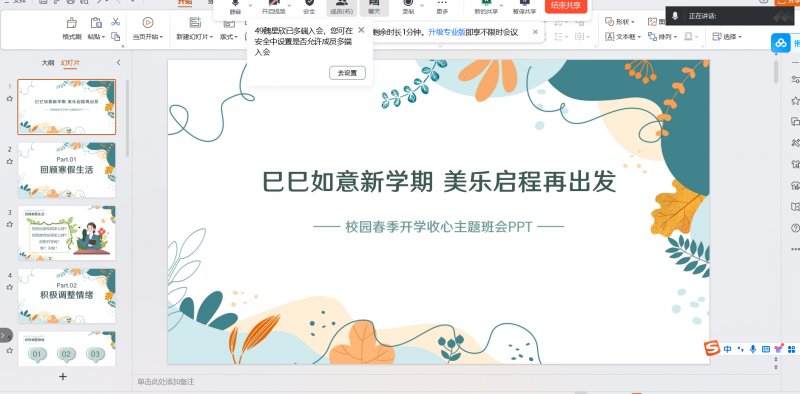
Task: Click Record (录制) in meeting toolbar
Action: click(407, 7)
